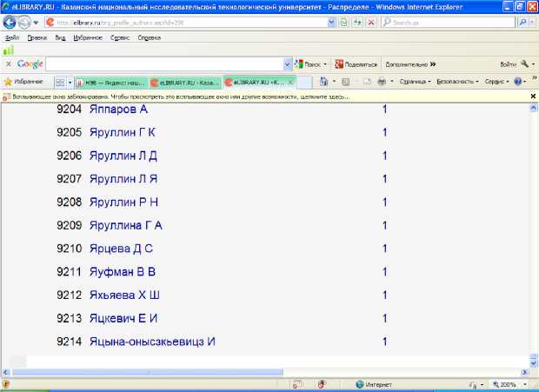Open the Безопасность dropdown menu
The image size is (539, 392).
coord(457,81)
